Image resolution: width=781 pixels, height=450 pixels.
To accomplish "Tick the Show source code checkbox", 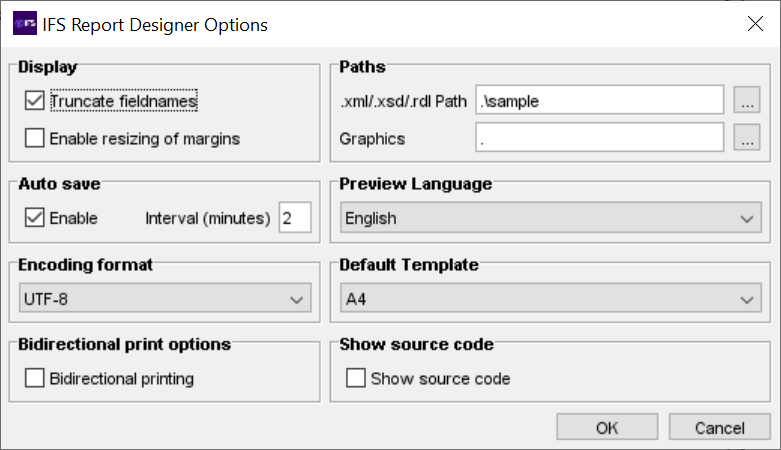I will [x=356, y=378].
